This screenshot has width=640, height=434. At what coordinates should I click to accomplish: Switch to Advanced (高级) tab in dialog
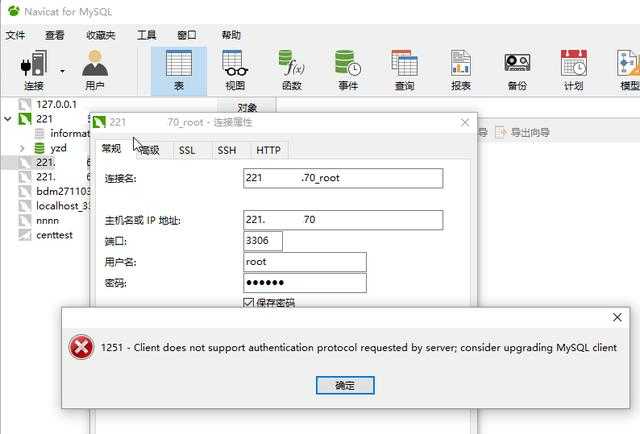pos(150,150)
